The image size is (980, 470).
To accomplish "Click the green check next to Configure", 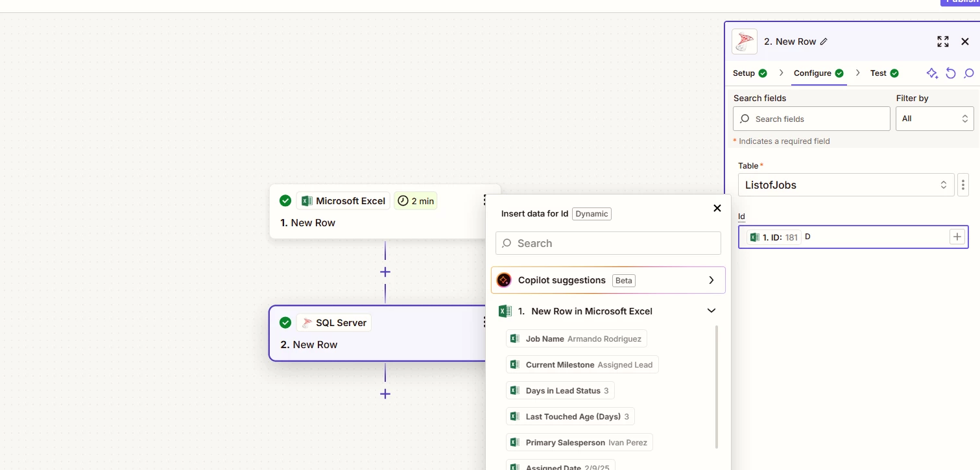I will (x=839, y=73).
